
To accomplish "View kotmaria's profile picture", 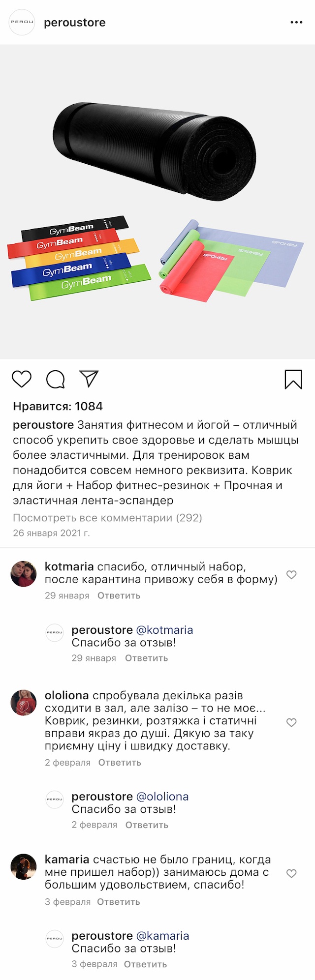I will [24, 573].
